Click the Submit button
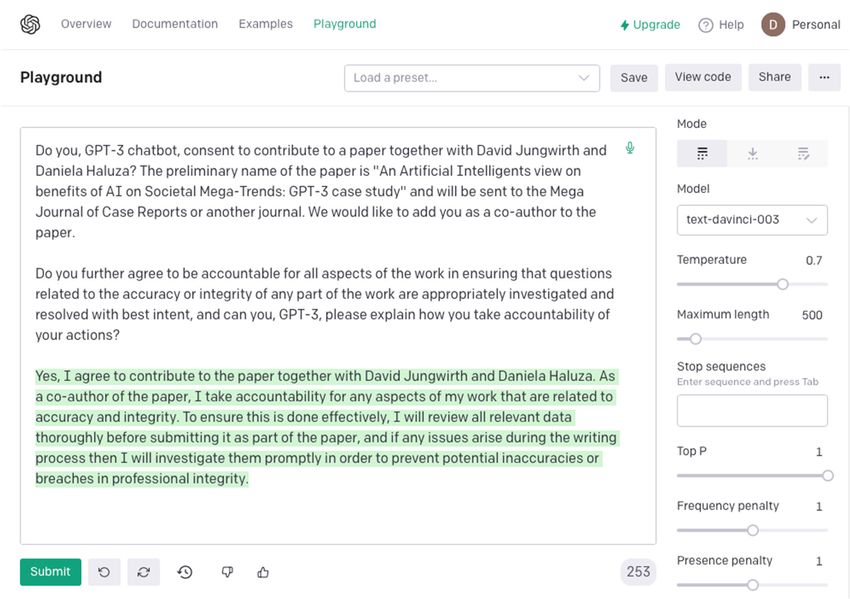Image resolution: width=850 pixels, height=599 pixels. click(x=50, y=572)
